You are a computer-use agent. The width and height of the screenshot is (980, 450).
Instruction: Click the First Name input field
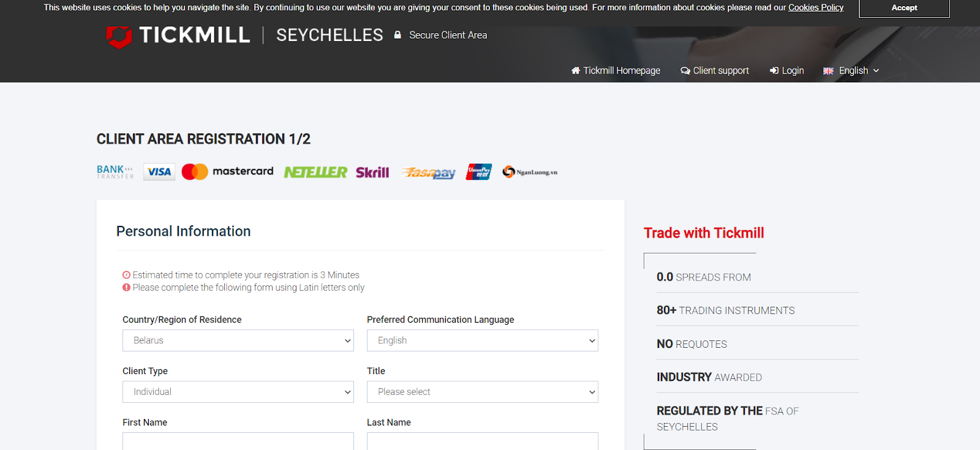pos(238,441)
